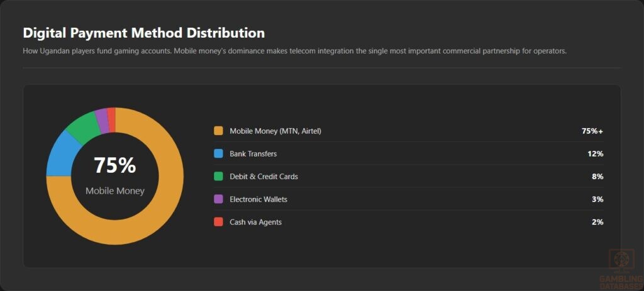Select the 'Electronic Wallets' legend label
Screen dimensions: 644x291
pos(258,199)
